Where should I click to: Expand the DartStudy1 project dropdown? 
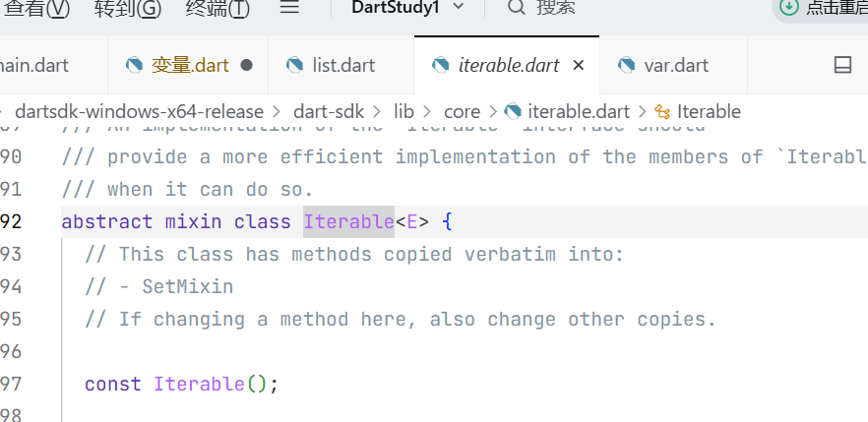pyautogui.click(x=408, y=7)
